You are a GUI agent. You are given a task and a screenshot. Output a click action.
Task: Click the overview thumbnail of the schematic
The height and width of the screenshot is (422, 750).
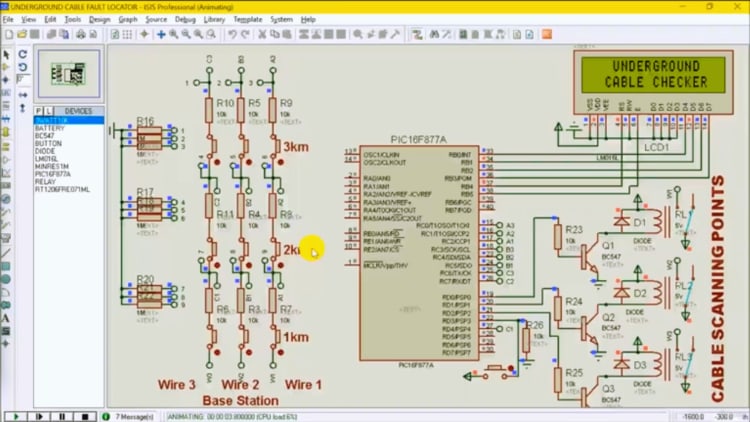coord(69,74)
